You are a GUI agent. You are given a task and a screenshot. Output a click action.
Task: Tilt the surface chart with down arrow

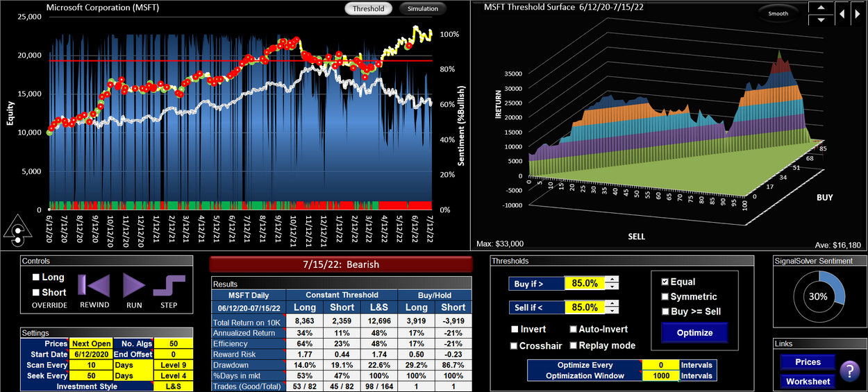pos(821,19)
